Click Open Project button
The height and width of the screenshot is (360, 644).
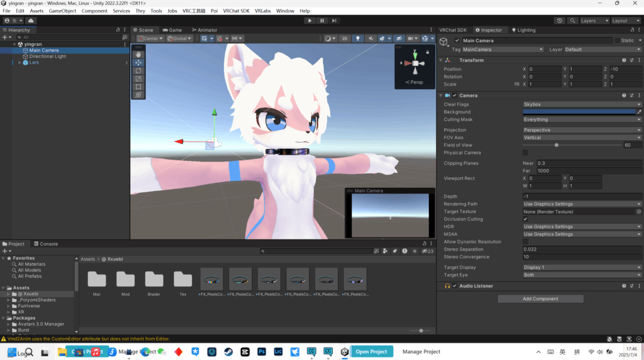(x=371, y=352)
